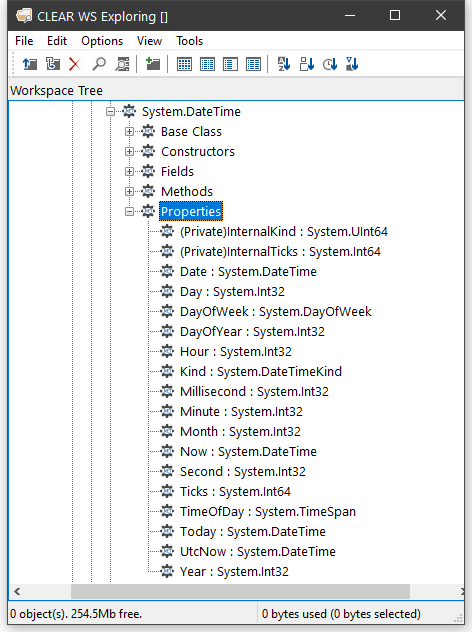
Task: Expand the Methods node
Action: (129, 191)
